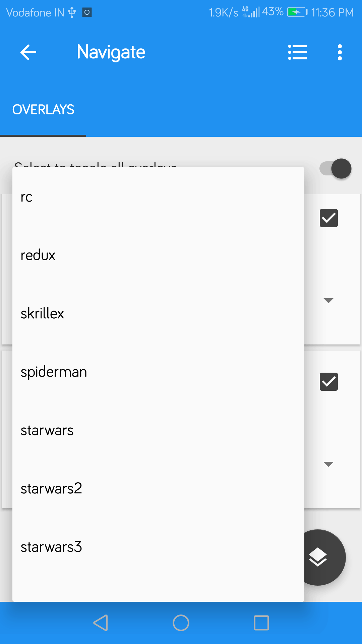Tap the back arrow icon

point(28,52)
